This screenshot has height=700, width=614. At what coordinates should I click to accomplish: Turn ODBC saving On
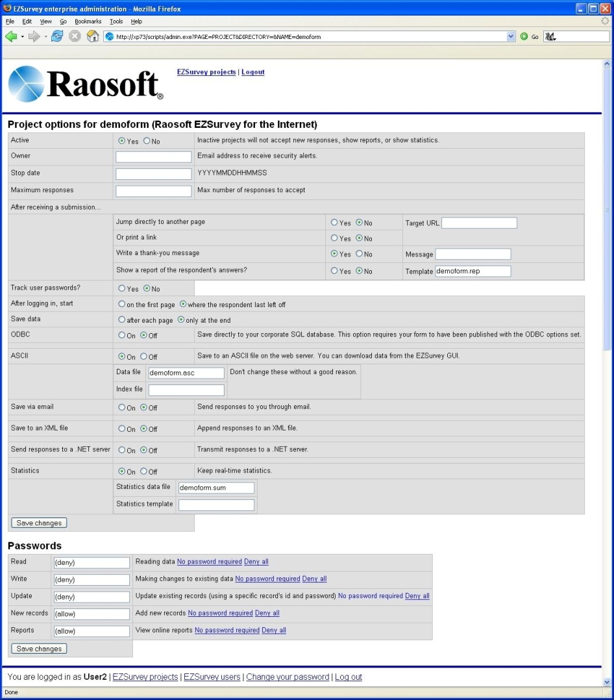pos(121,335)
